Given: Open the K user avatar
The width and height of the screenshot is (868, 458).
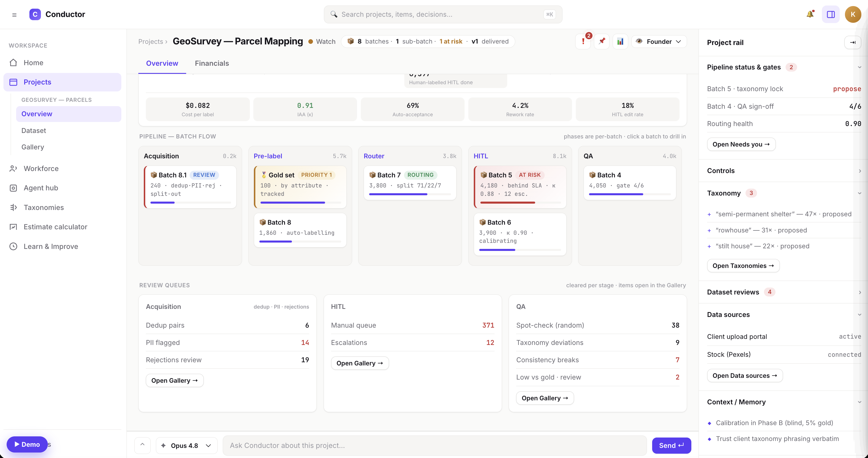Looking at the screenshot, I should pos(853,14).
